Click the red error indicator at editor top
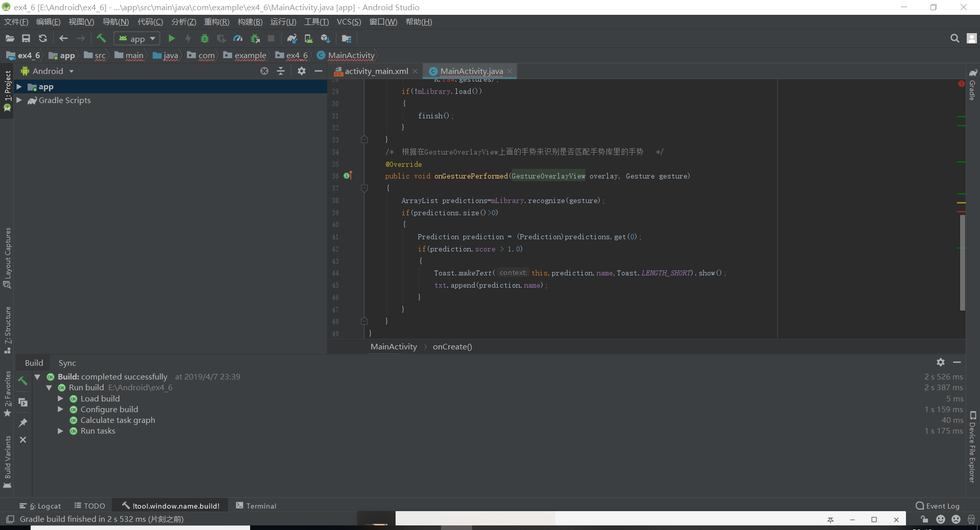980x530 pixels. pyautogui.click(x=961, y=83)
